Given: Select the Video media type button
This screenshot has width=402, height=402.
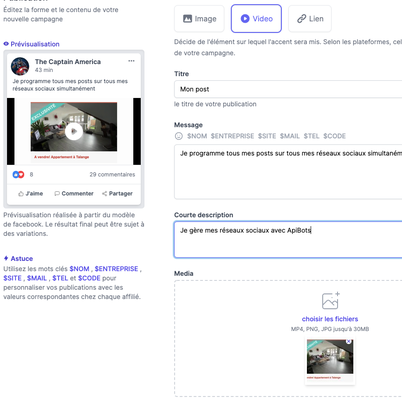Looking at the screenshot, I should (x=256, y=19).
